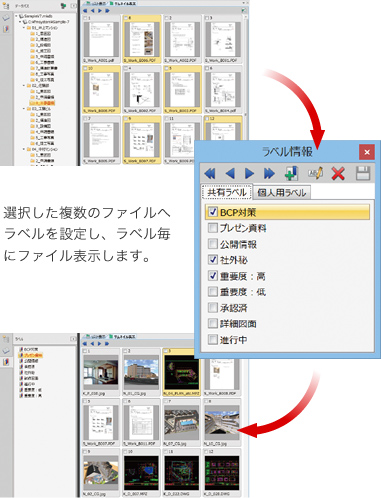Open the folder tree sidebar icon in tree window
The height and width of the screenshot is (498, 381).
coord(6,6)
